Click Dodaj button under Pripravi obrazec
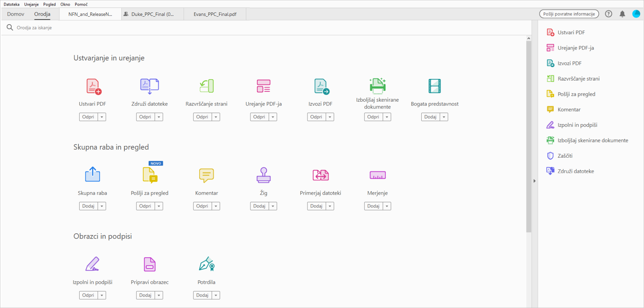Viewport: 644px width, 308px height. pos(145,295)
